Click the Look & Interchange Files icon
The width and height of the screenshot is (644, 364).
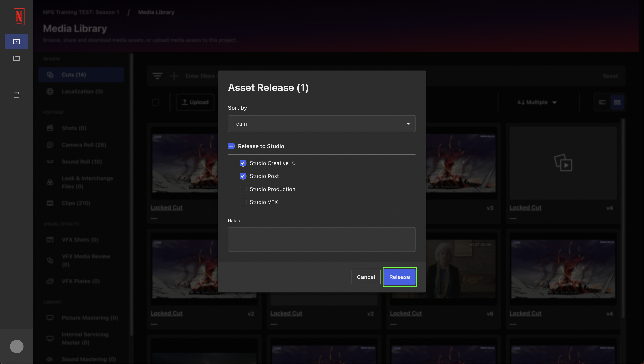(x=50, y=182)
